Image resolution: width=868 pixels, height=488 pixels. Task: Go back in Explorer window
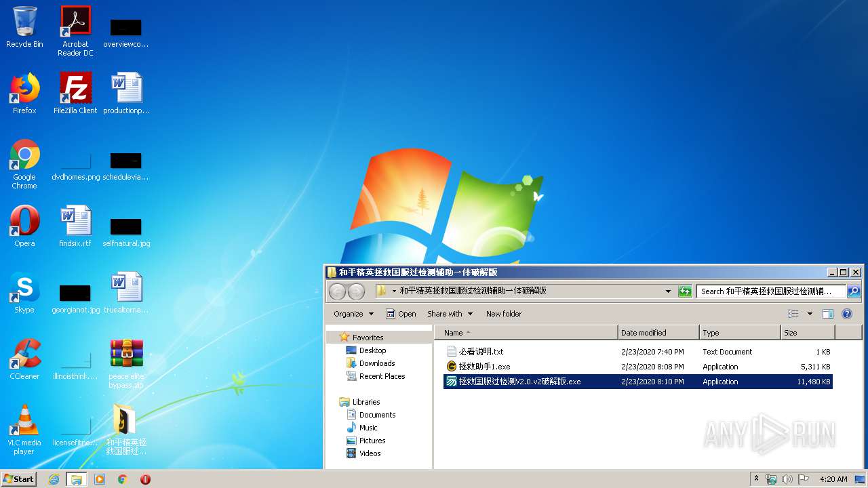tap(337, 291)
